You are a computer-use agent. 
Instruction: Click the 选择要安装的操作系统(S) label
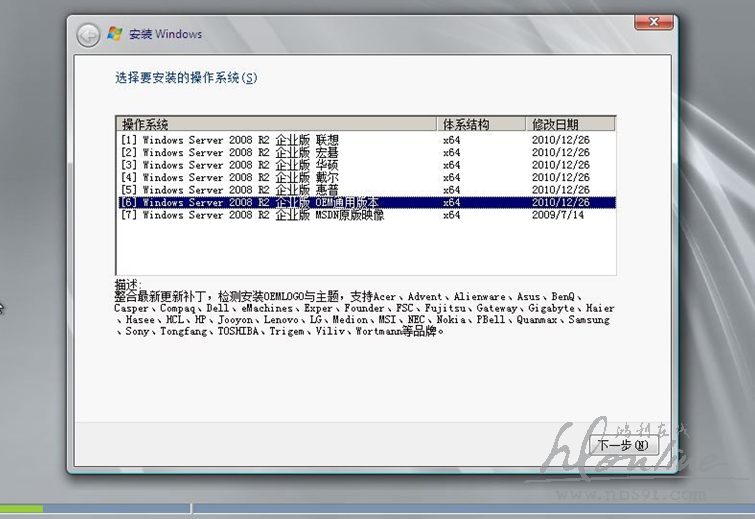pyautogui.click(x=185, y=77)
